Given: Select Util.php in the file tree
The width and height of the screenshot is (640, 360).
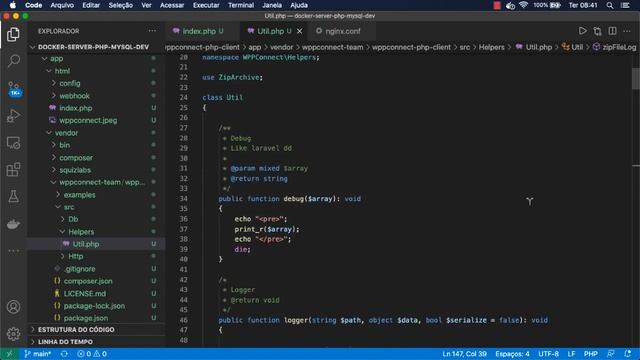Looking at the screenshot, I should (x=86, y=244).
